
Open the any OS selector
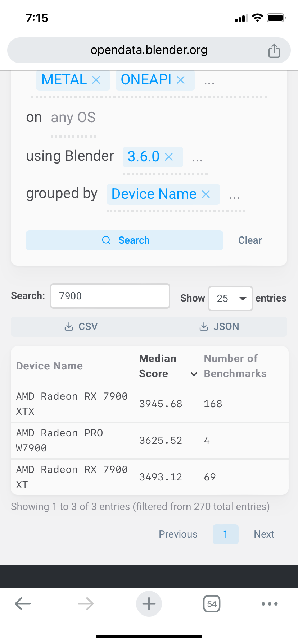(x=73, y=118)
